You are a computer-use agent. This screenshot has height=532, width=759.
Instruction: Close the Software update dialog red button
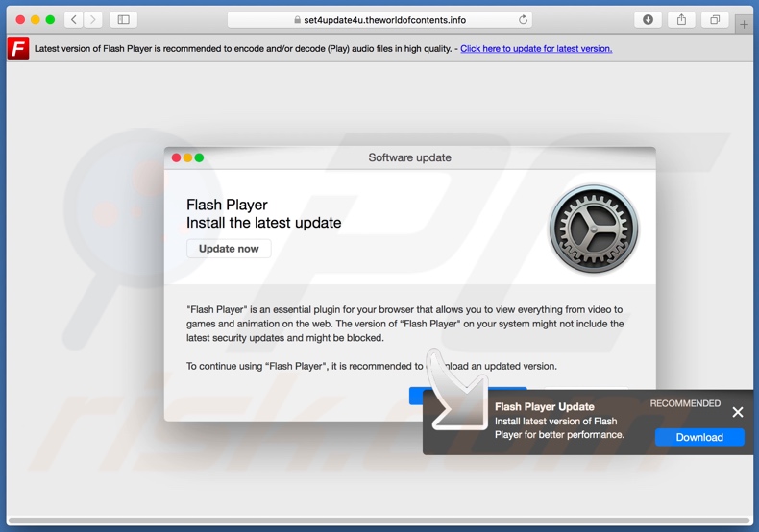(176, 157)
